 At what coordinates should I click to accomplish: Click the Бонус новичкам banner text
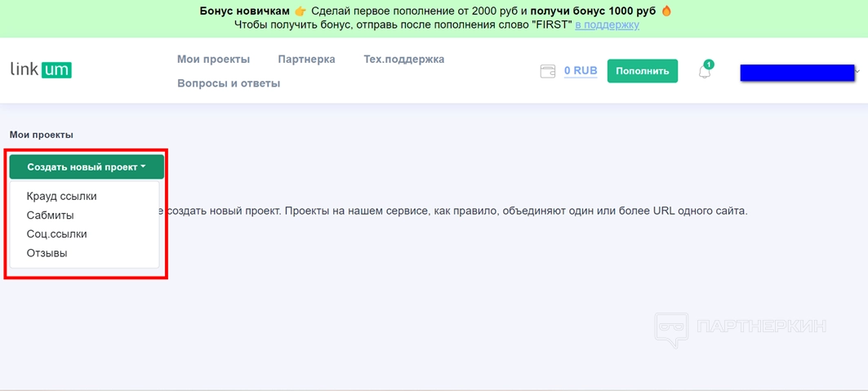coord(243,11)
